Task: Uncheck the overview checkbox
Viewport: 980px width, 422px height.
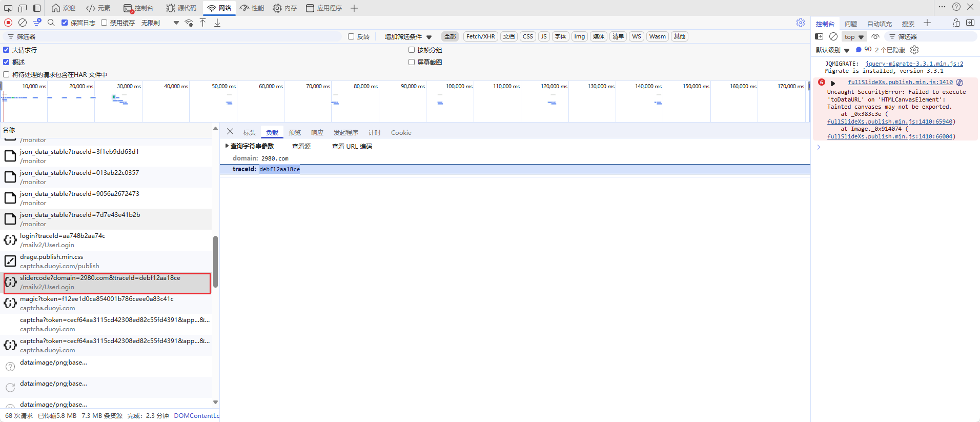Action: [6, 62]
